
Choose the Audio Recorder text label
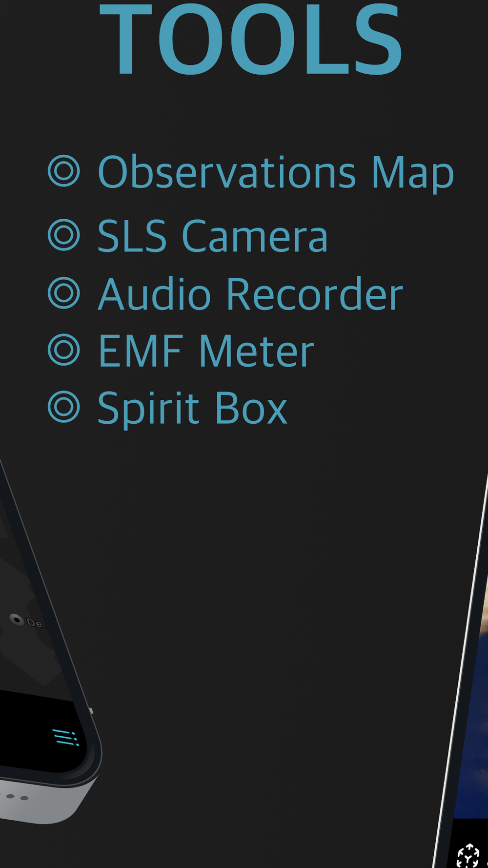[250, 294]
